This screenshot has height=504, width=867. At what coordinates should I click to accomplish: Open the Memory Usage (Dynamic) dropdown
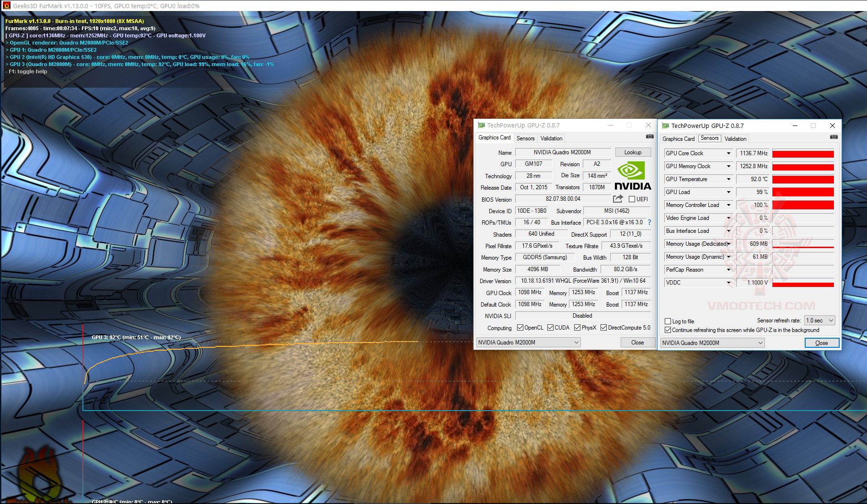728,257
